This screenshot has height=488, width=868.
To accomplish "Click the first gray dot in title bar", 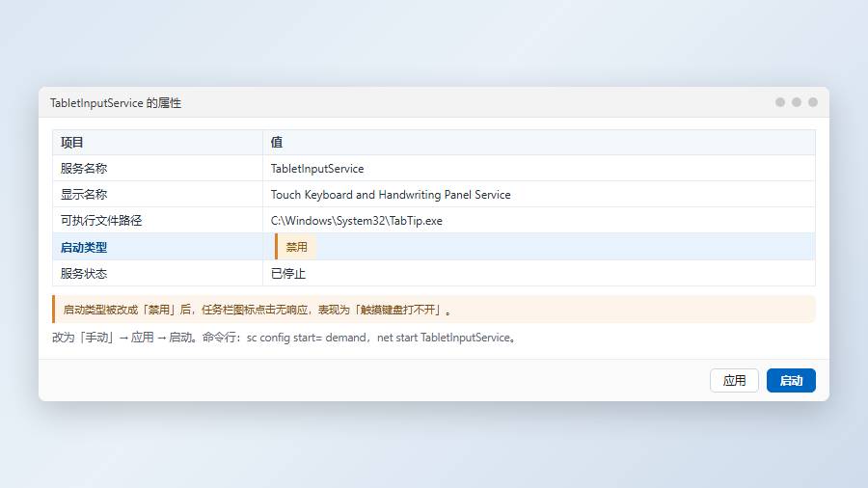I will click(780, 102).
